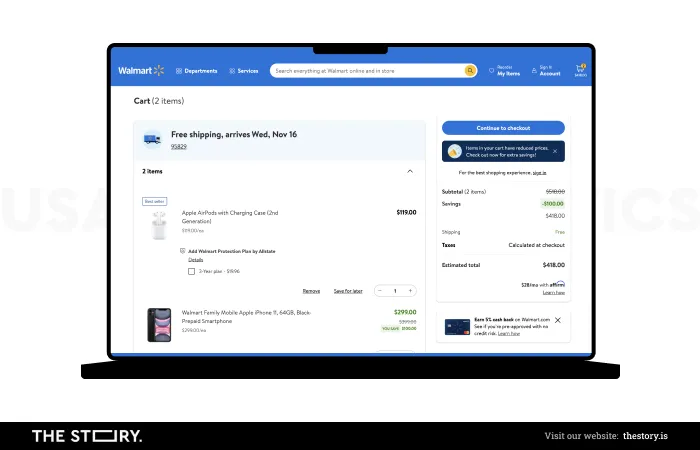This screenshot has height=450, width=700.
Task: Change zip code 95829
Action: (x=179, y=146)
